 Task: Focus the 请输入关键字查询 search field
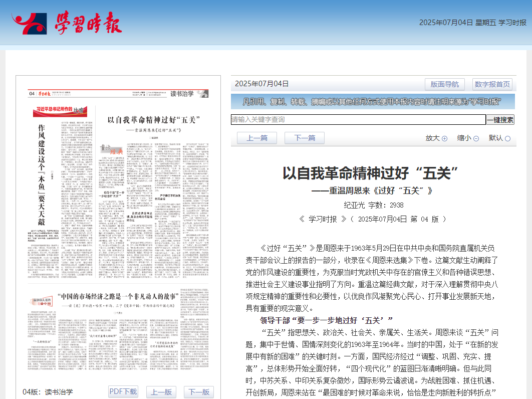click(358, 119)
